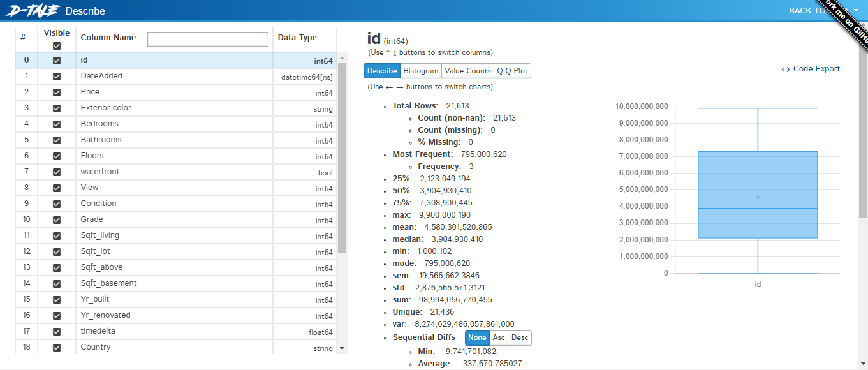Open the Value Counts tab

(467, 71)
